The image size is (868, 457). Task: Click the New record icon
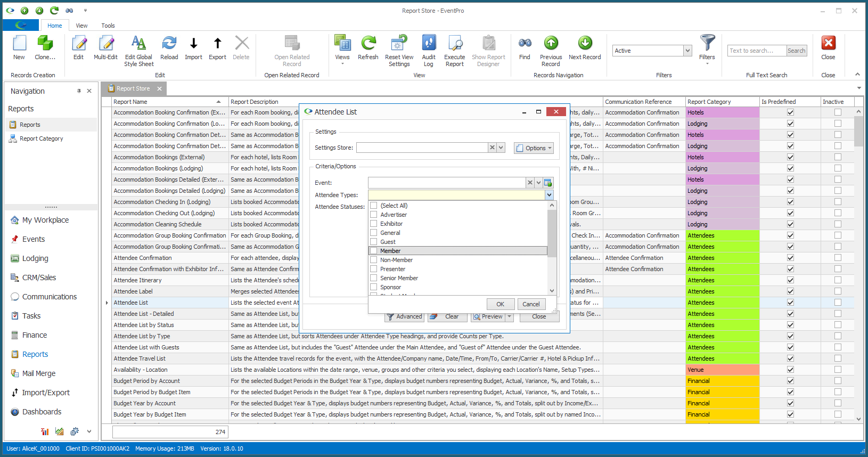click(x=19, y=43)
